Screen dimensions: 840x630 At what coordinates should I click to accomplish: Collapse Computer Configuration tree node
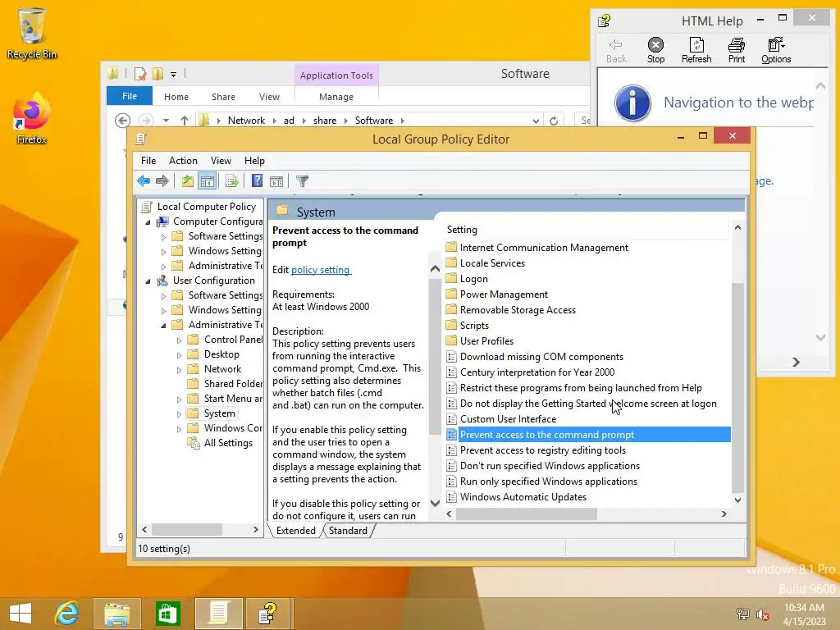148,221
